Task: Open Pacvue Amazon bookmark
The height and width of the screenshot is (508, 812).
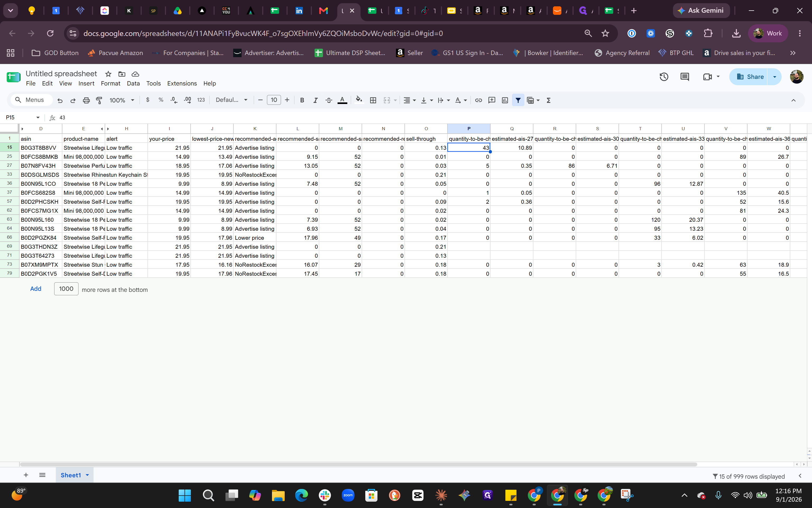Action: (115, 53)
